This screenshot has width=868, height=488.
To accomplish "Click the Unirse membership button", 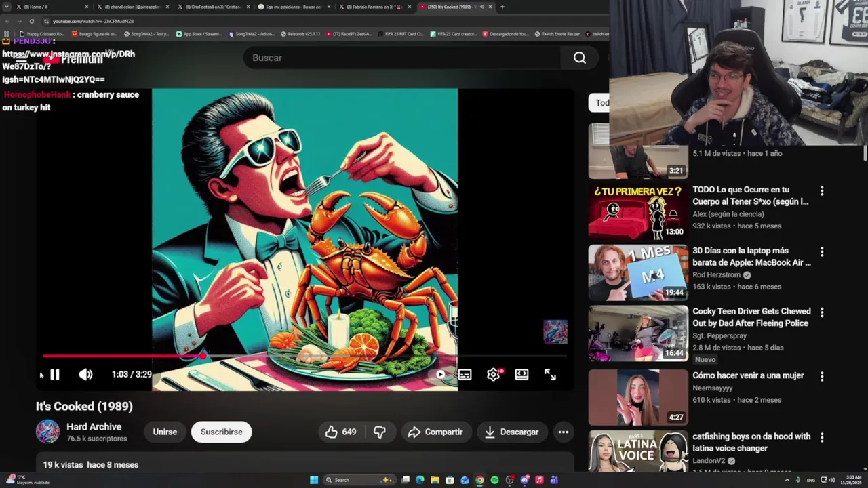I will [x=165, y=432].
